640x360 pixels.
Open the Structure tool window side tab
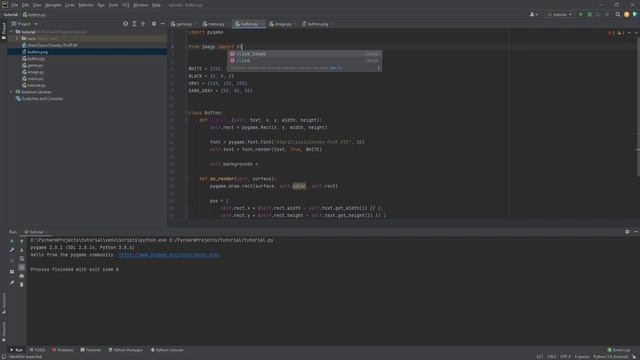(x=4, y=303)
